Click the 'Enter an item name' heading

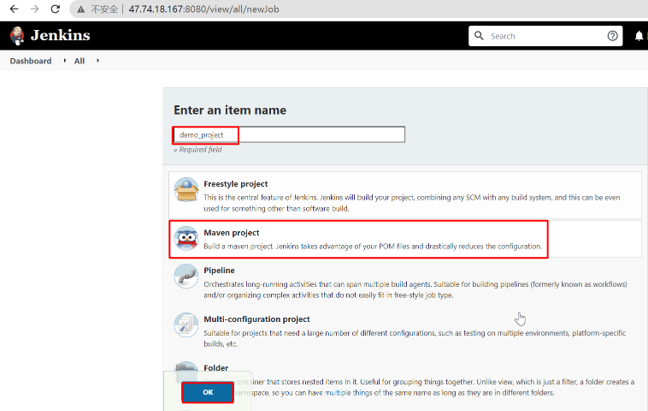point(230,110)
